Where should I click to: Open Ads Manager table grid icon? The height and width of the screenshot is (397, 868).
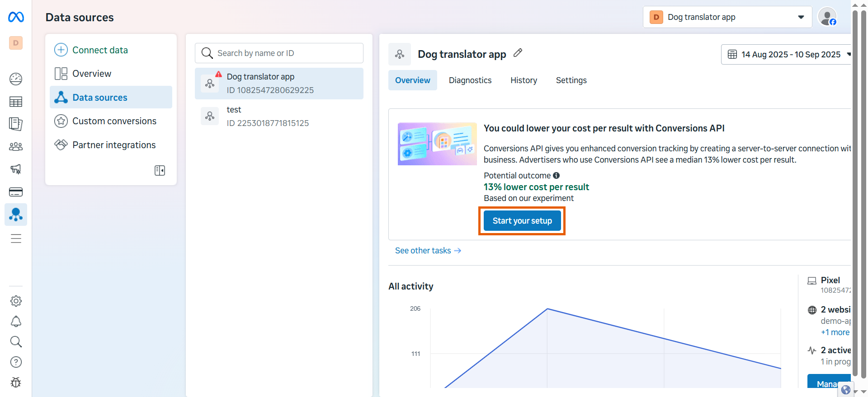click(x=16, y=102)
